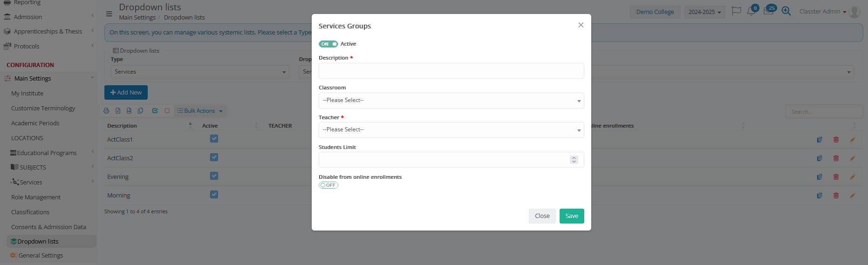Enable Disable from online enrollments switch
868x265 pixels.
point(328,185)
